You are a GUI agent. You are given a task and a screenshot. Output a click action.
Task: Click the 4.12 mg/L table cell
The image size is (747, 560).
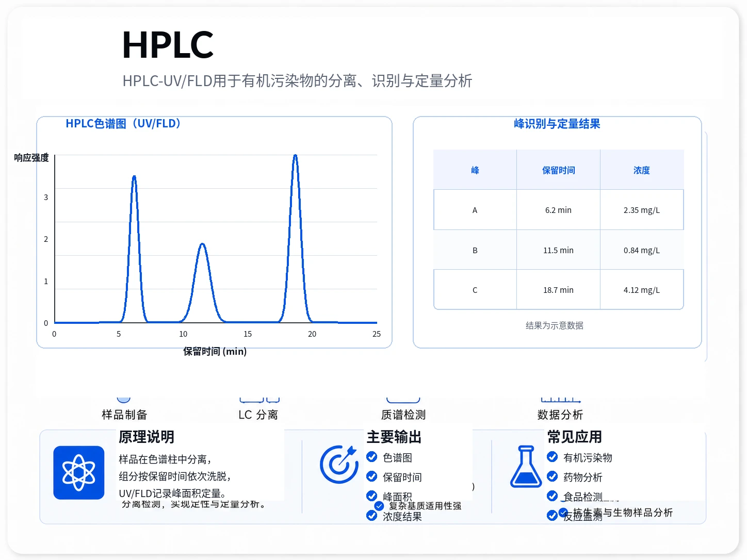pyautogui.click(x=642, y=290)
